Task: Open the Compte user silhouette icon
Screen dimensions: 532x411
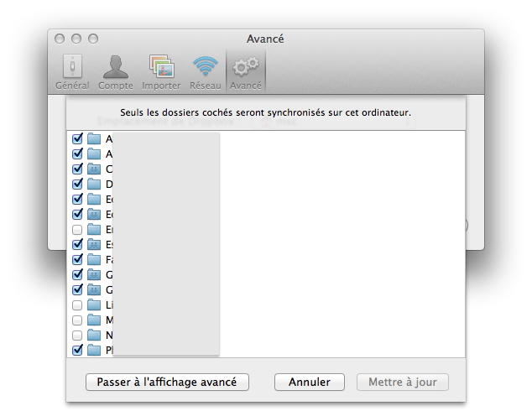Action: click(x=115, y=67)
